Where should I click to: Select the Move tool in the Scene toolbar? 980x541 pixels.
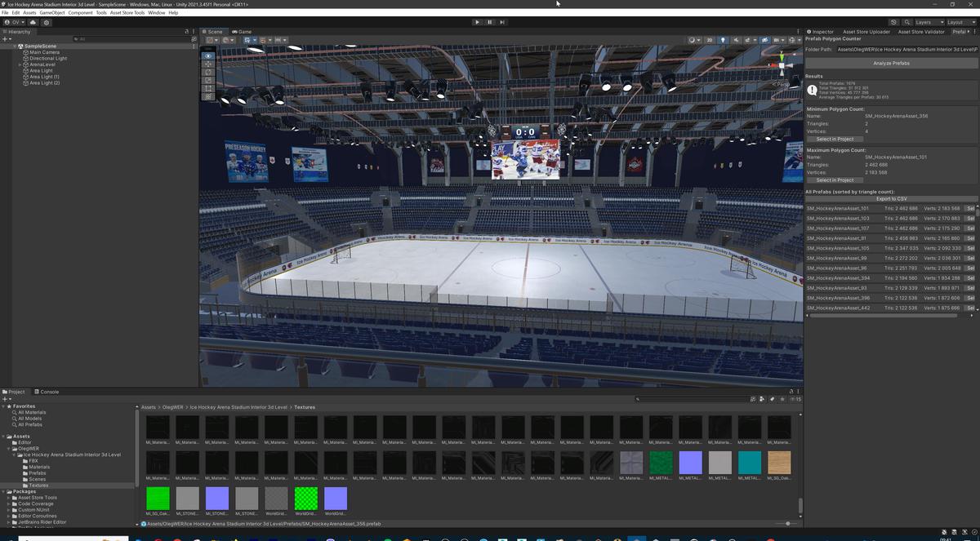(x=210, y=64)
